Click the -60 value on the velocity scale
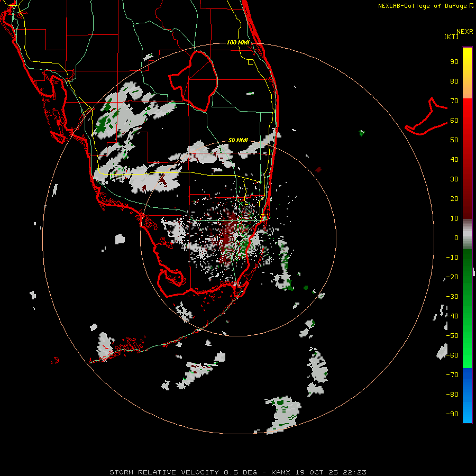 coord(452,355)
